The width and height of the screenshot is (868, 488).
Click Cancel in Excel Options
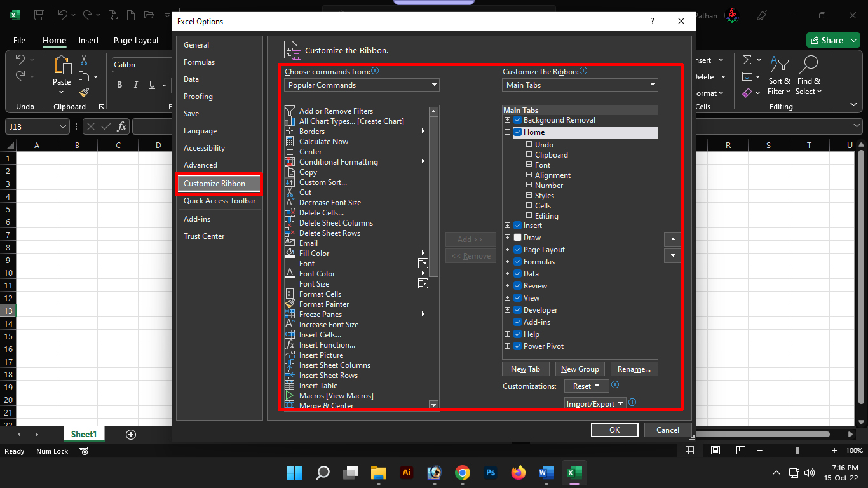point(668,430)
